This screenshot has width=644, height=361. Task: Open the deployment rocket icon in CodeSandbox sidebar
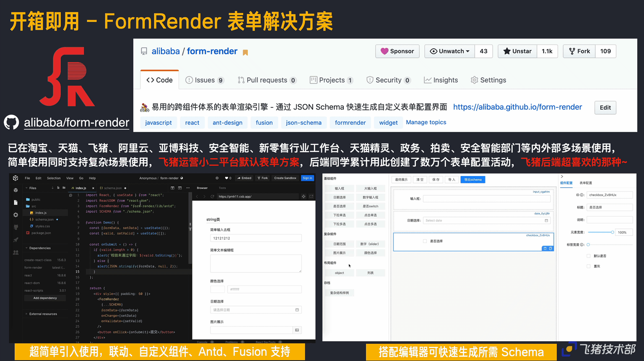click(16, 240)
